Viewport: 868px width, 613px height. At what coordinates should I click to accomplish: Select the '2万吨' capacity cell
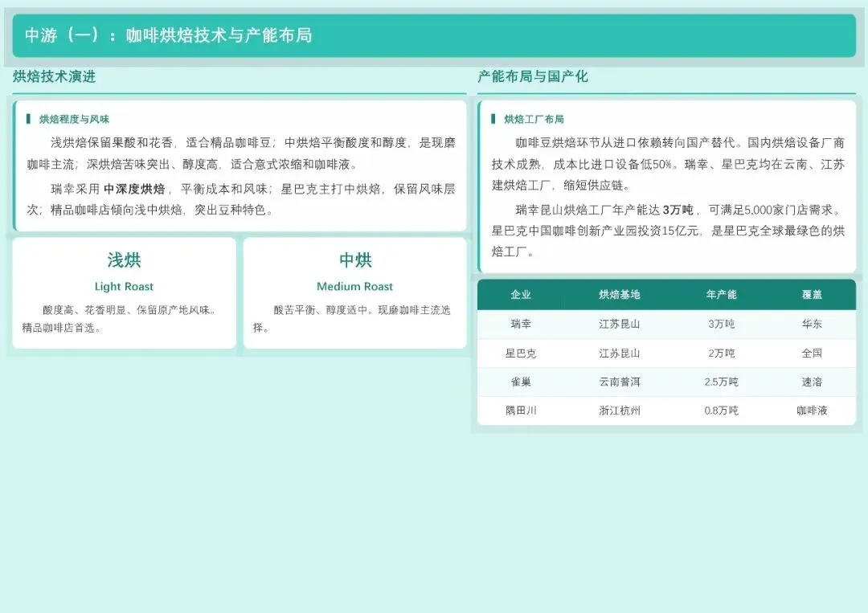pos(721,353)
